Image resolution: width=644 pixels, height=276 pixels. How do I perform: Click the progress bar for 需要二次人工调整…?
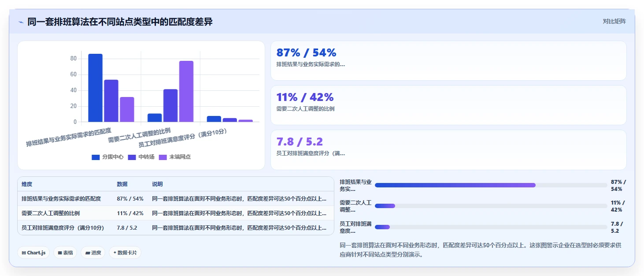491,206
